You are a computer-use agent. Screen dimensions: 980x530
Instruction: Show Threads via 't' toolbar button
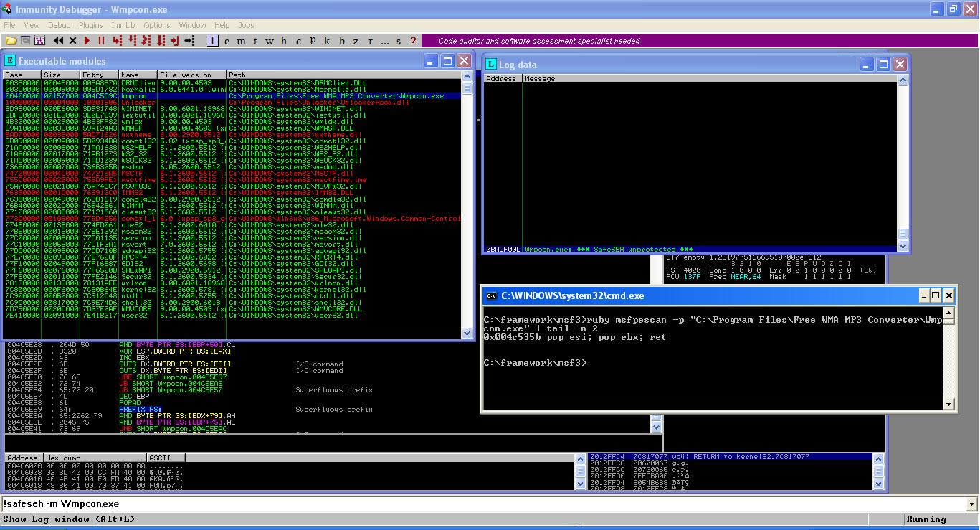point(255,41)
